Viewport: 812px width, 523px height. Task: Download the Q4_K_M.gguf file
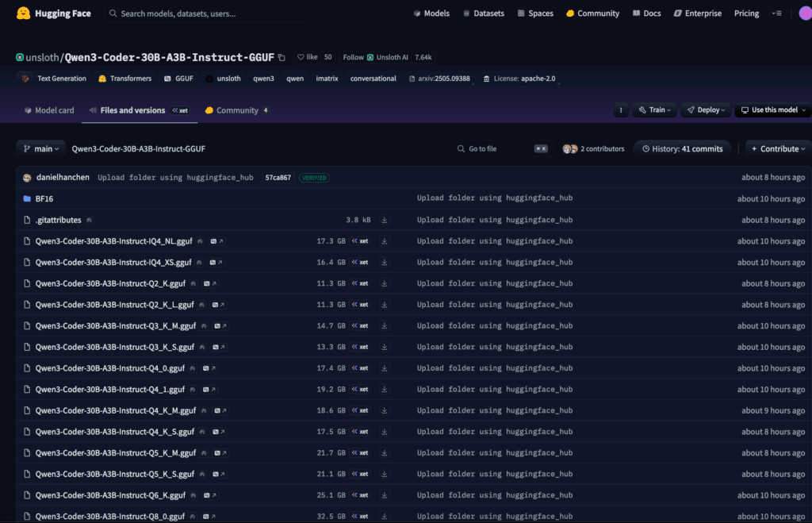pyautogui.click(x=385, y=411)
